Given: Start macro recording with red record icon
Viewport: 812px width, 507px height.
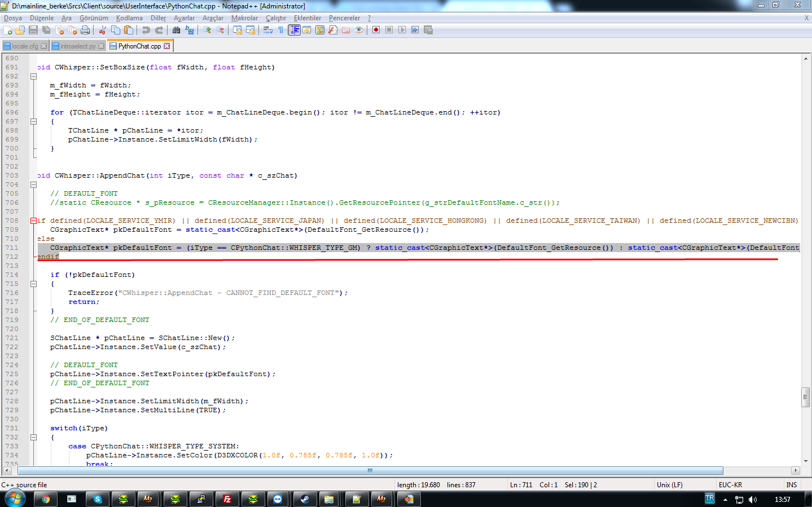Looking at the screenshot, I should pos(376,30).
